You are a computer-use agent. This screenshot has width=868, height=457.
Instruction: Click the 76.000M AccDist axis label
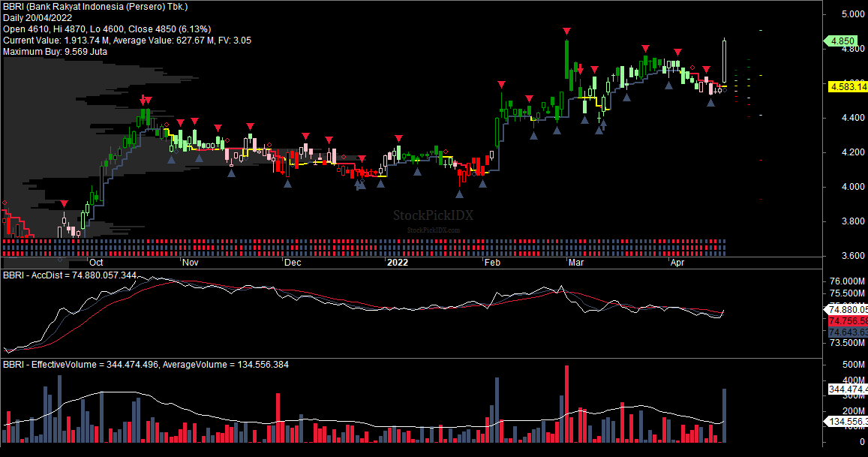click(x=848, y=281)
